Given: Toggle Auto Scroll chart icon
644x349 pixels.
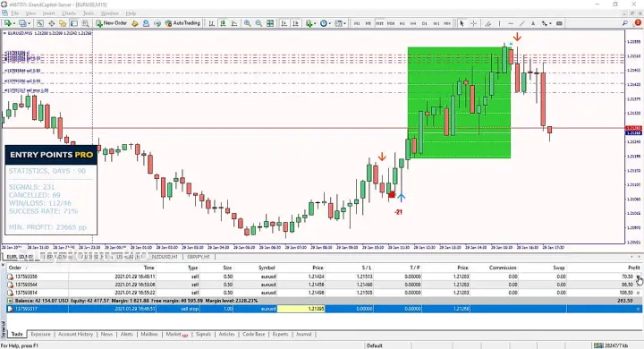Looking at the screenshot, I should pyautogui.click(x=284, y=23).
